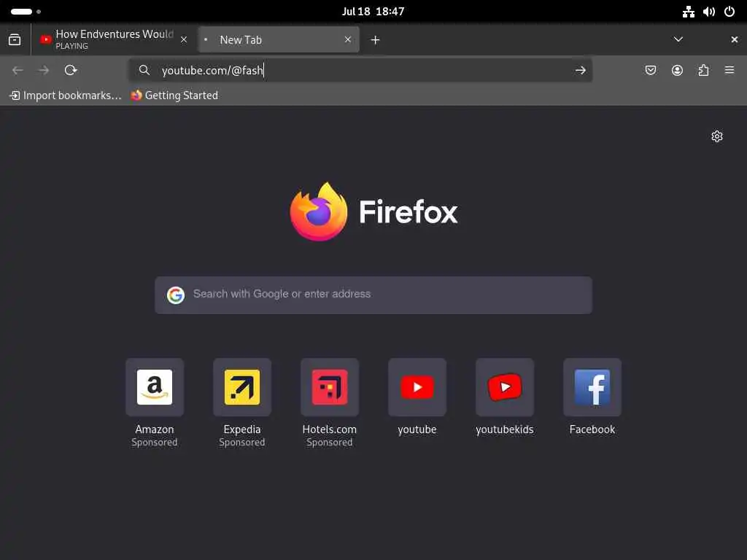Open the Firefox account icon

click(677, 71)
